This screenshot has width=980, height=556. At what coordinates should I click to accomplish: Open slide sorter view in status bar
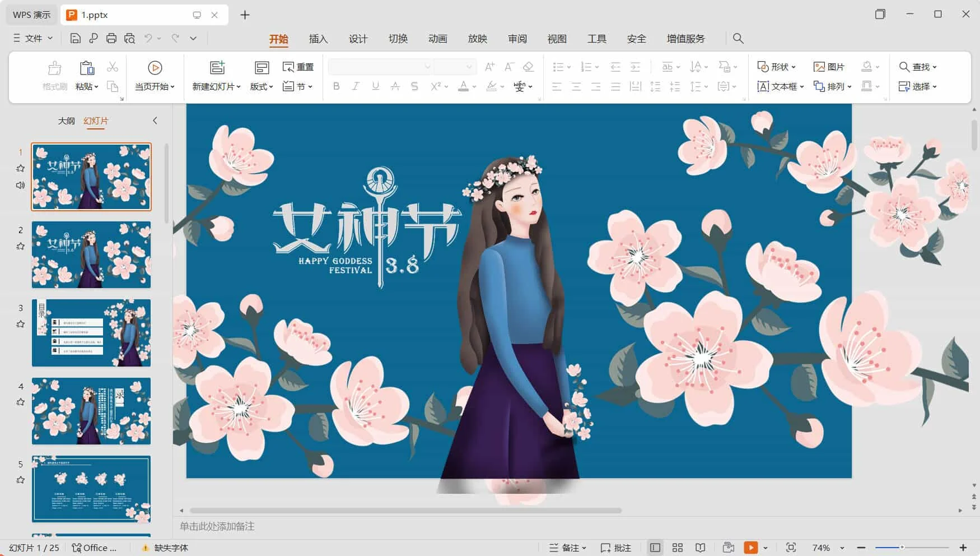(x=677, y=548)
